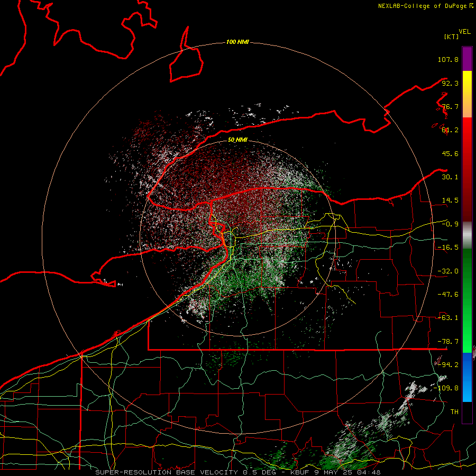
Task: Click the -63.1 value on the velocity scale
Action: pyautogui.click(x=448, y=318)
